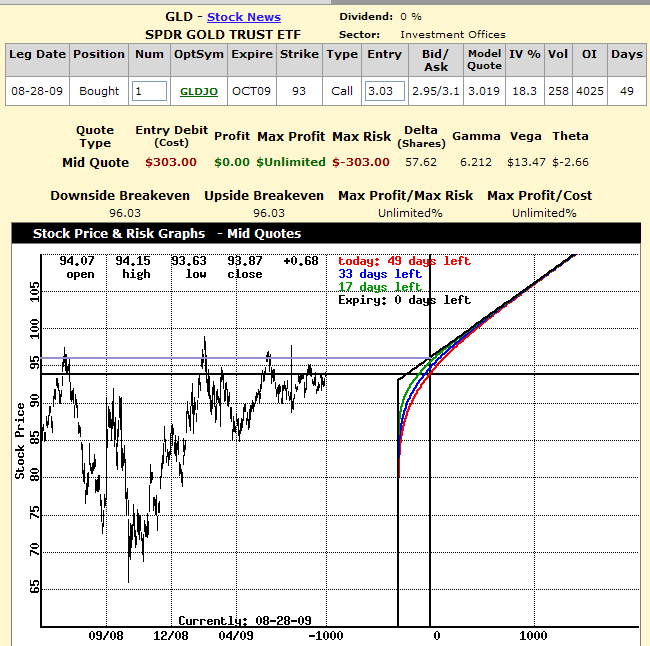Viewport: 650px width, 646px height.
Task: Open the GLDJO option symbol link
Action: 199,91
